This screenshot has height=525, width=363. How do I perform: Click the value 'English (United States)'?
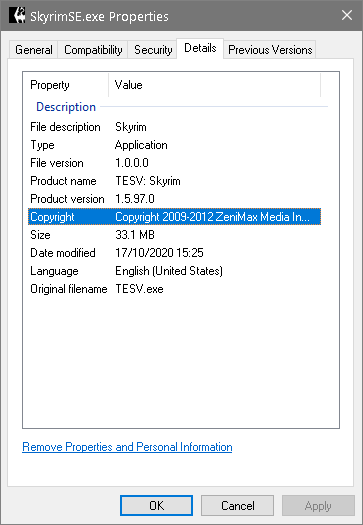click(169, 271)
